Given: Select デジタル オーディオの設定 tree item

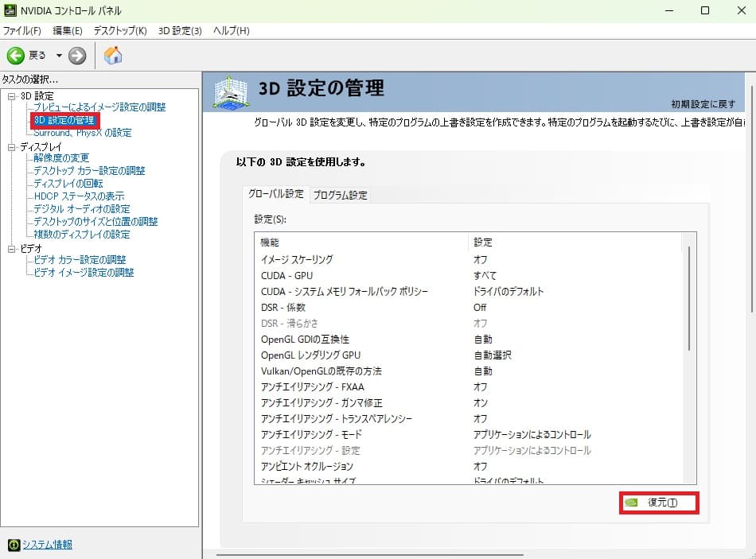Looking at the screenshot, I should 82,208.
